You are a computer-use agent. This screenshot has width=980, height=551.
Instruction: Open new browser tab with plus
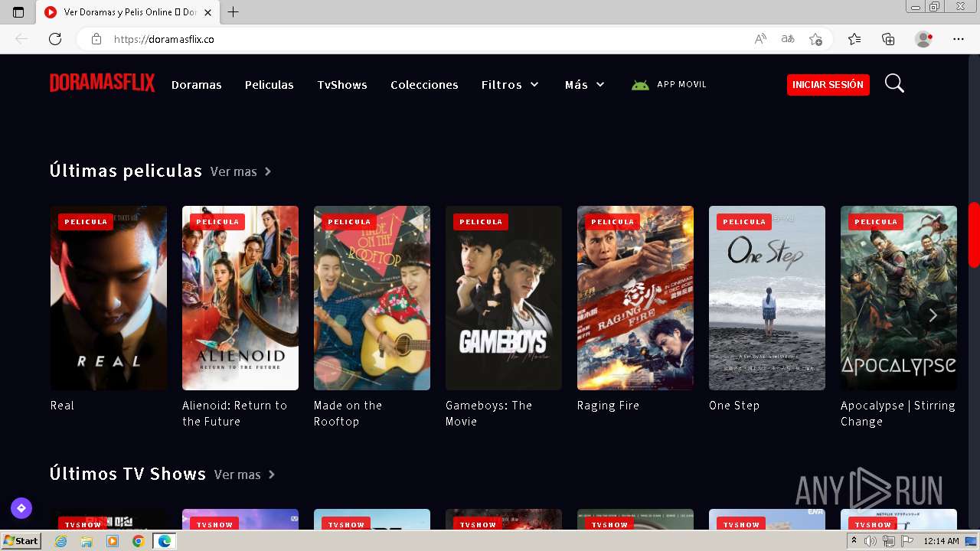[234, 12]
